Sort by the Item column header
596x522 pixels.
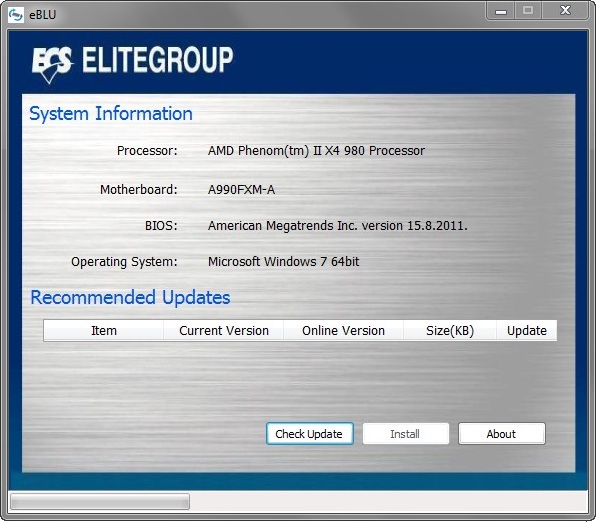(103, 330)
